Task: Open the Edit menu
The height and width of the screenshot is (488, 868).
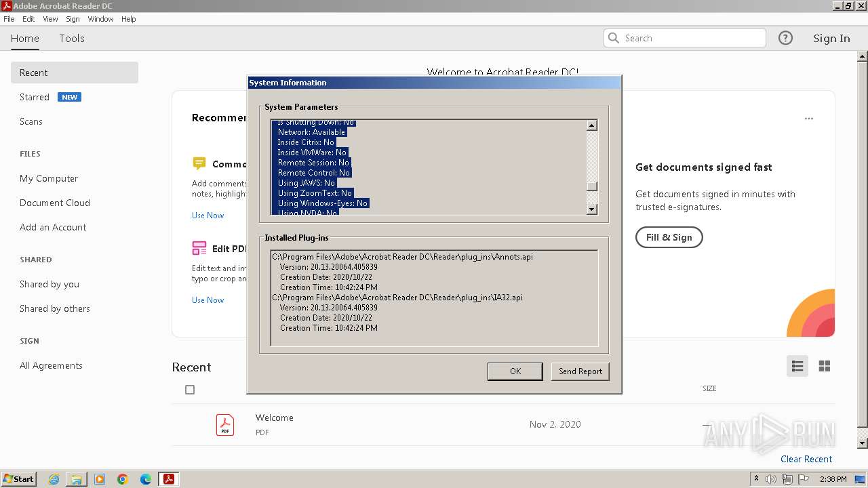Action: [28, 19]
